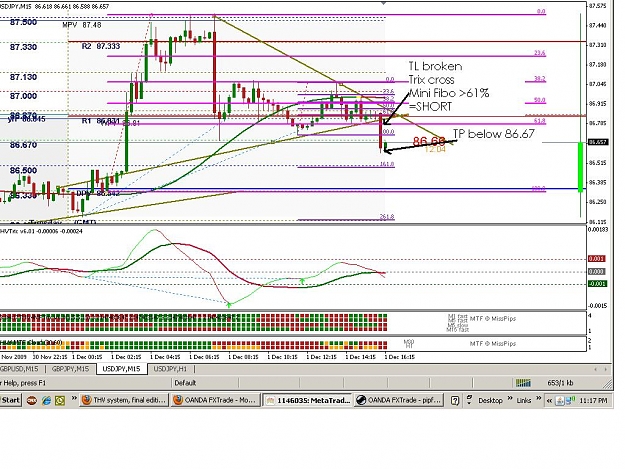Click the current price tag 86.657

pos(598,142)
